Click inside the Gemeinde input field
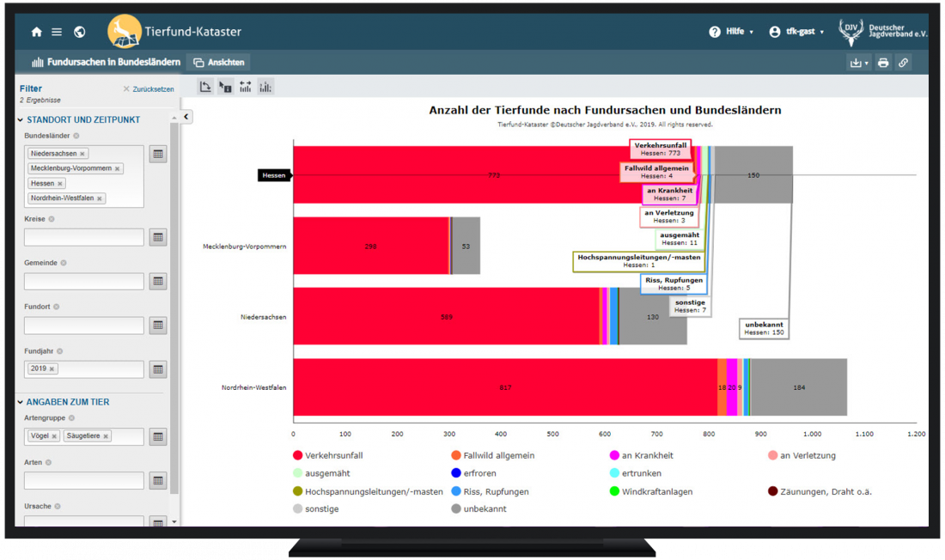 click(x=83, y=281)
